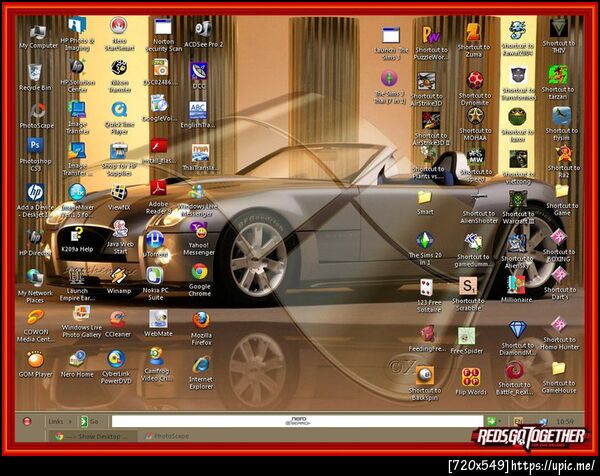Switch to the PhotoScape taskbar item
Image resolution: width=600 pixels, height=476 pixels.
(x=168, y=436)
